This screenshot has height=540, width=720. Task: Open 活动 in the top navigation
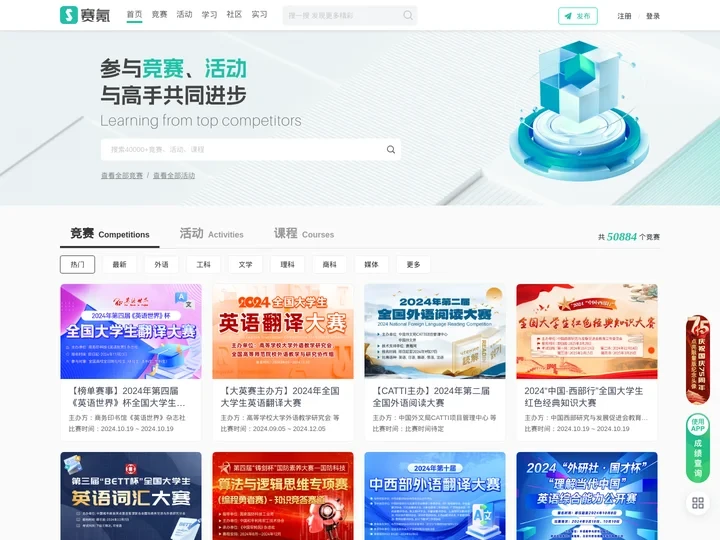click(x=185, y=15)
